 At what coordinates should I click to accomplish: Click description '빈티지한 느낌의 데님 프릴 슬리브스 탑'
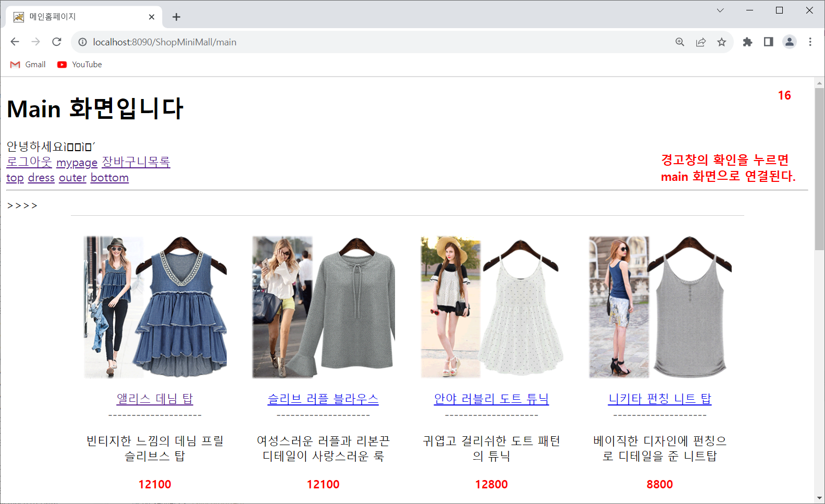click(x=155, y=448)
